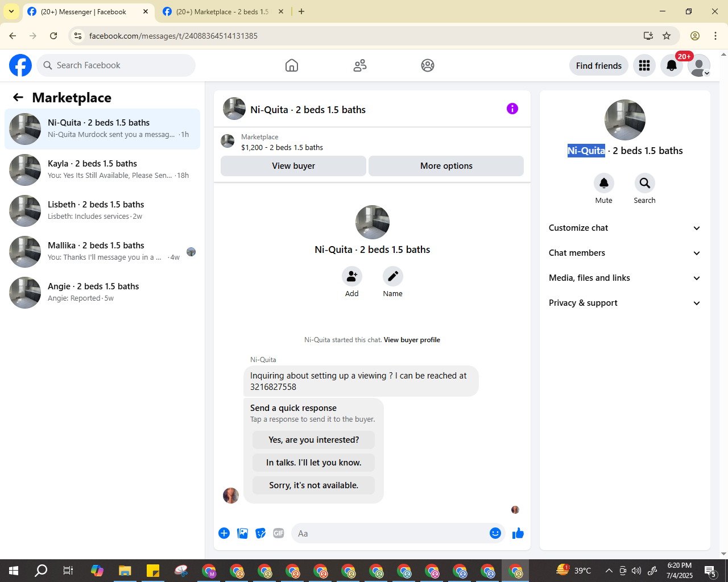728x582 pixels.
Task: Open conversation information purple icon
Action: [512, 109]
